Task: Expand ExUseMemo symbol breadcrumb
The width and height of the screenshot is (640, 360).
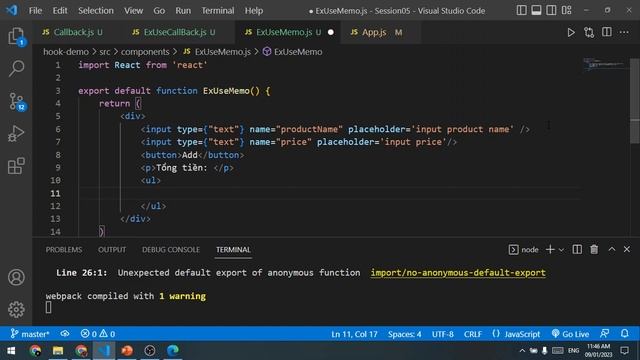Action: 292,52
